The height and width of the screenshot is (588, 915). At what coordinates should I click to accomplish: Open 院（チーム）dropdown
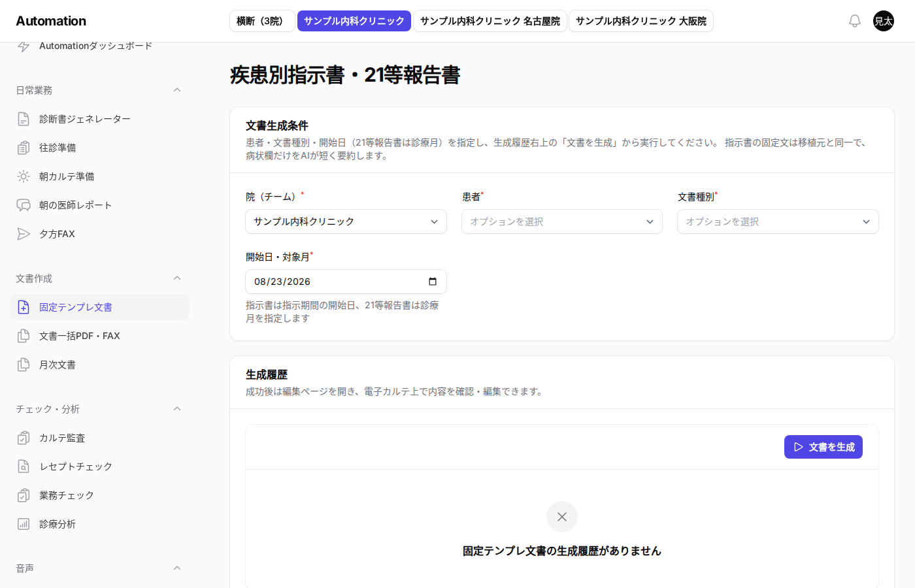click(346, 221)
